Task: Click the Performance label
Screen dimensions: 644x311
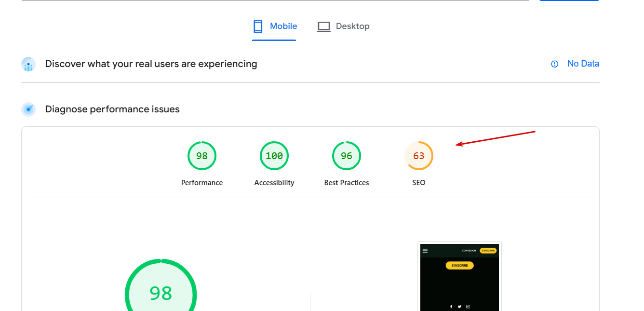Action: [x=202, y=183]
